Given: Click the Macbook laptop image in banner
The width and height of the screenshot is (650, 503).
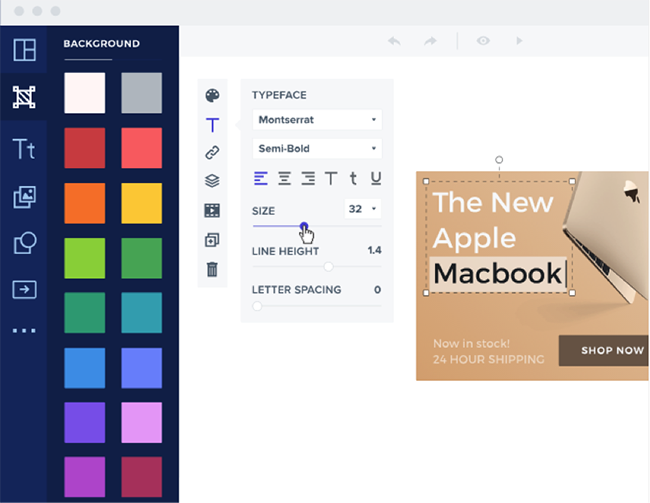Looking at the screenshot, I should point(607,236).
